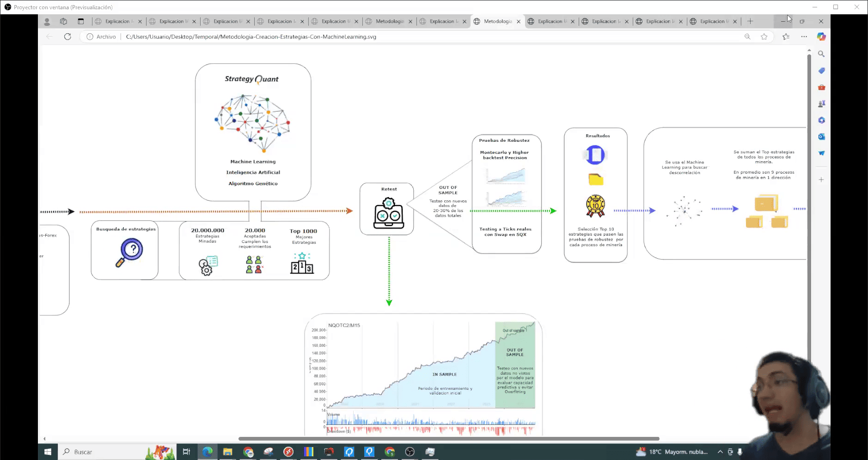Image resolution: width=868 pixels, height=460 pixels.
Task: Click the brain network image
Action: [252, 123]
